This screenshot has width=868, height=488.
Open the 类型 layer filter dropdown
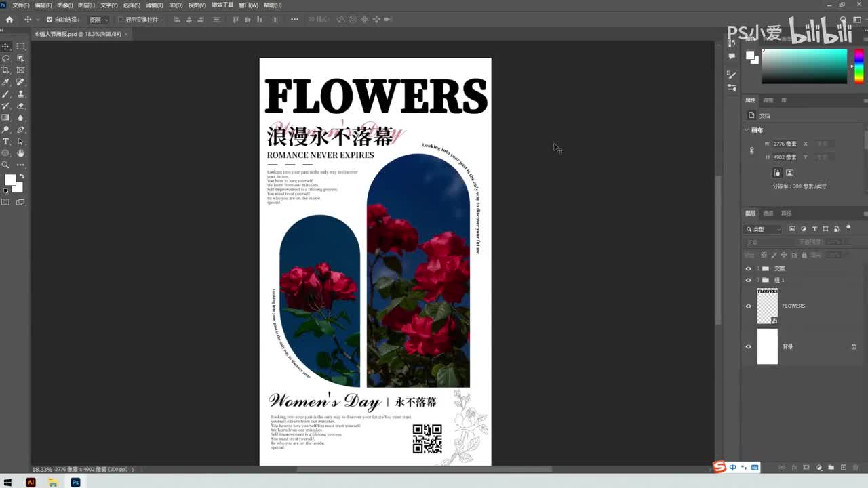click(764, 229)
